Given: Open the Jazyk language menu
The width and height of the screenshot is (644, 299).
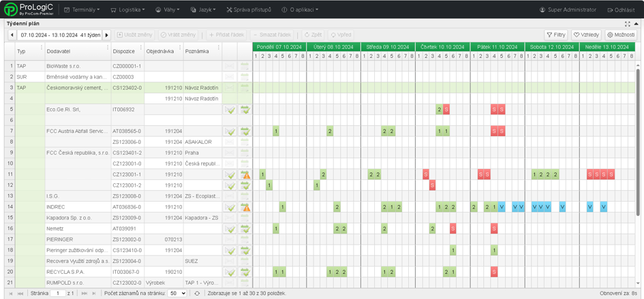Looking at the screenshot, I should [203, 10].
